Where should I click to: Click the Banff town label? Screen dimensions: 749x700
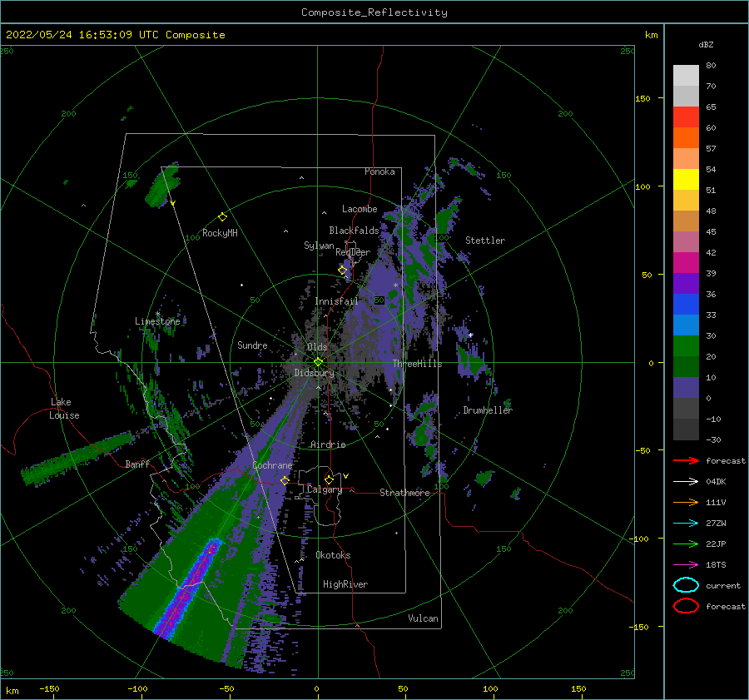(x=137, y=464)
